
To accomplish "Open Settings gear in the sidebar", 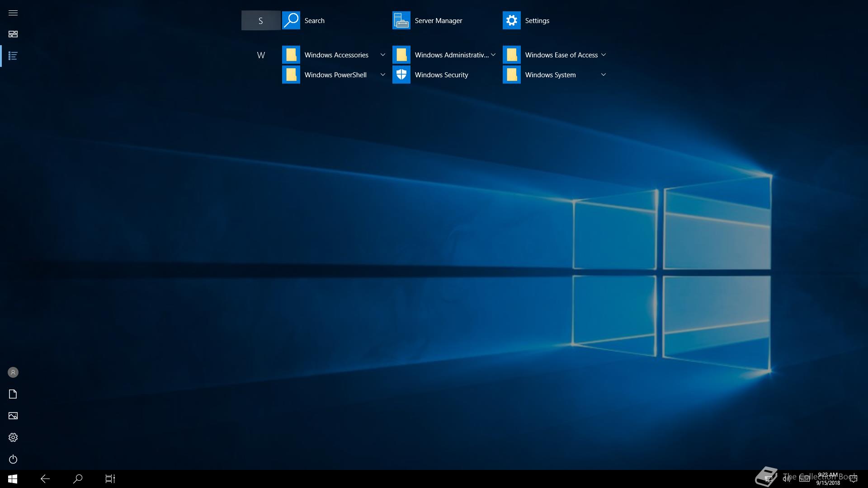I will (13, 437).
